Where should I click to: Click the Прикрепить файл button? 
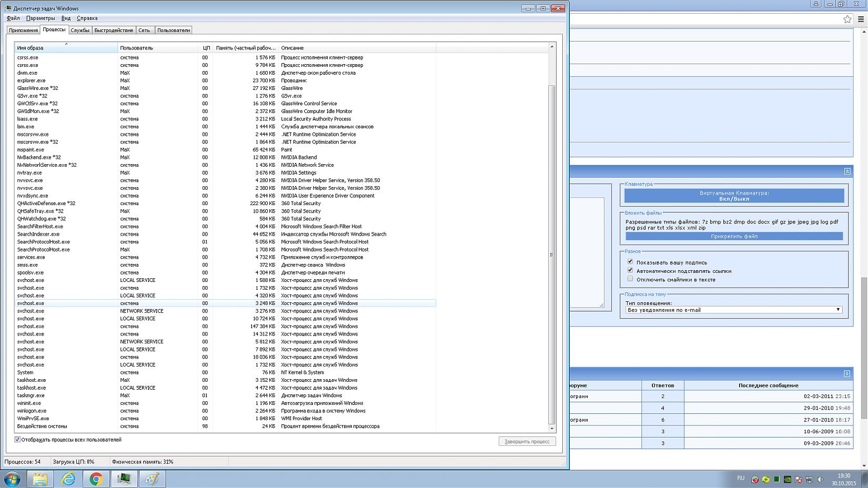point(733,236)
